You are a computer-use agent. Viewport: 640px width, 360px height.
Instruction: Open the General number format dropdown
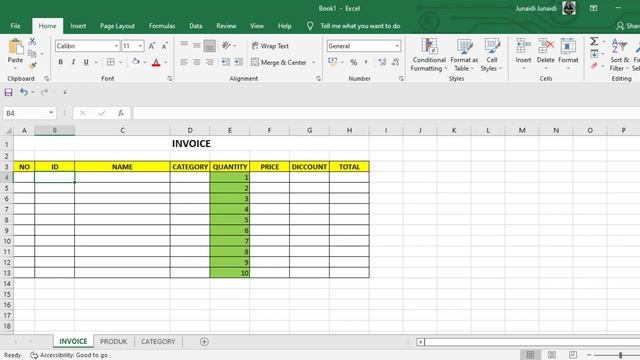click(397, 46)
